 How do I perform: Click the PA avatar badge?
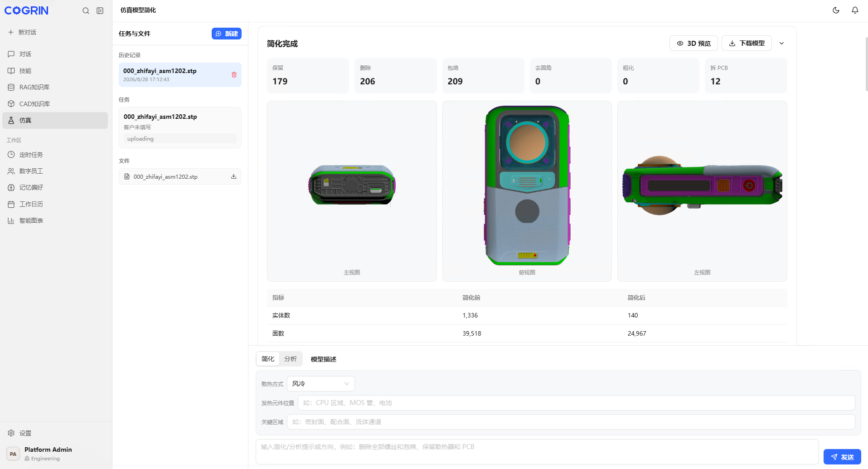pos(13,454)
